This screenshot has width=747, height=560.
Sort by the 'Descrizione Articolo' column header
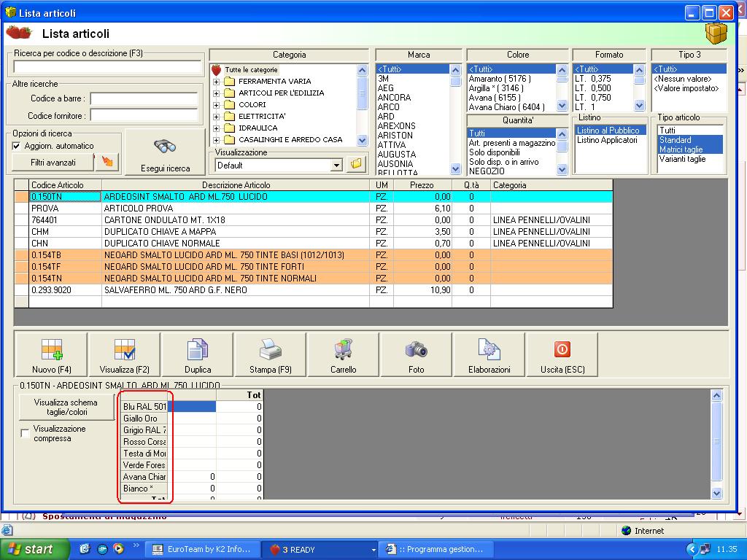coord(236,185)
